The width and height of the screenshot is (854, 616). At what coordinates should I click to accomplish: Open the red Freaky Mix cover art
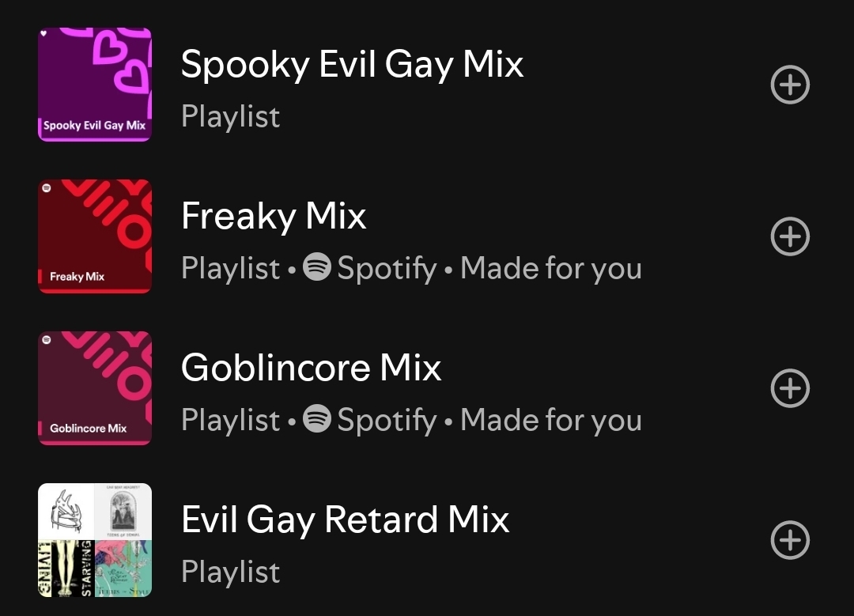(95, 236)
